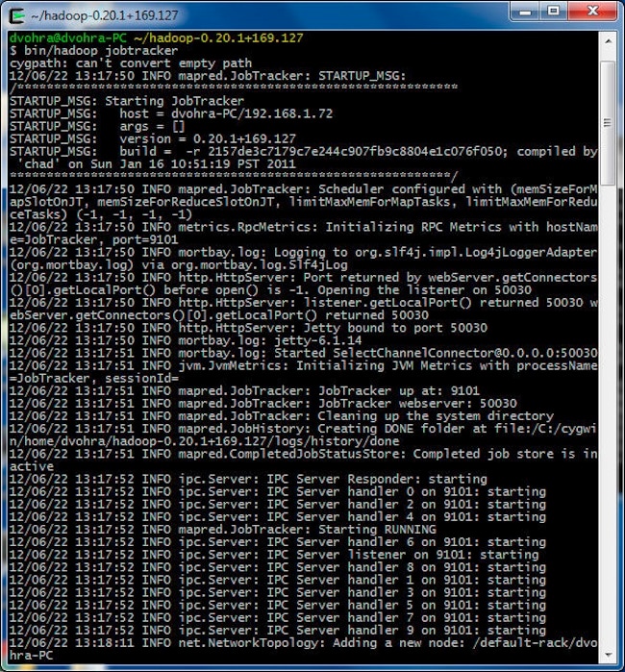Click the text 'Cleaning up the system directory'

(x=436, y=416)
